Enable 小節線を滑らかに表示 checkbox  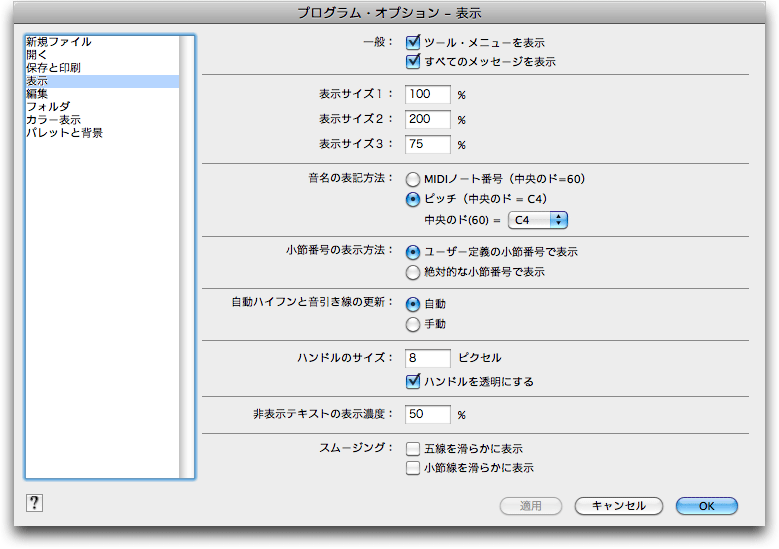tap(413, 468)
